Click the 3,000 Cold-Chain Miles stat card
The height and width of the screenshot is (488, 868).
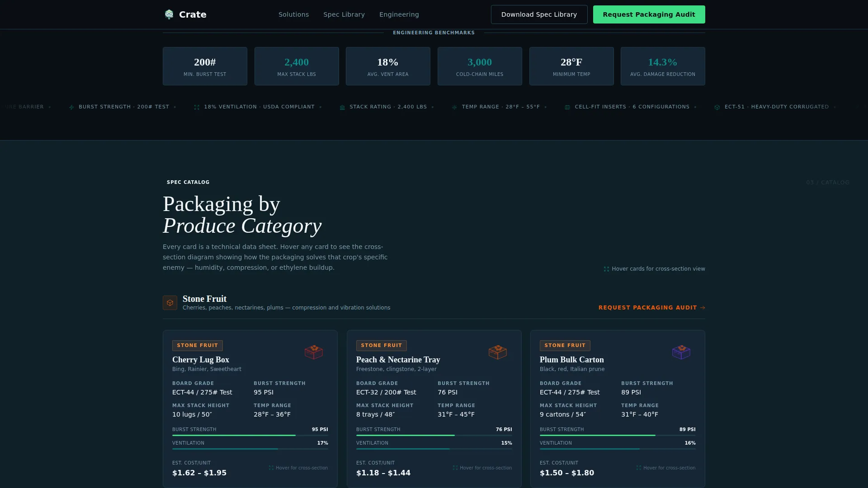[480, 66]
